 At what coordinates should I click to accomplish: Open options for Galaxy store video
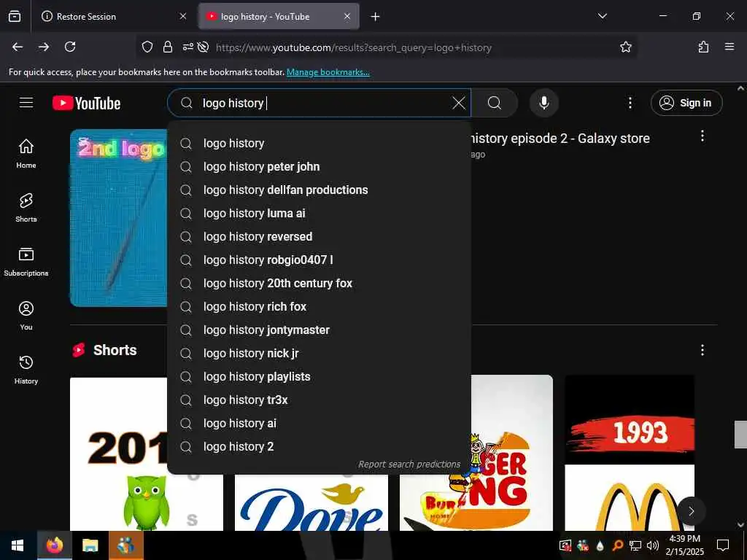tap(703, 136)
